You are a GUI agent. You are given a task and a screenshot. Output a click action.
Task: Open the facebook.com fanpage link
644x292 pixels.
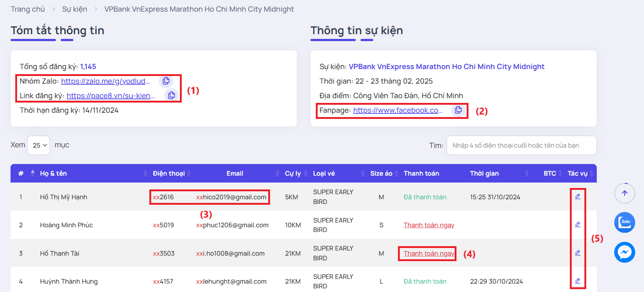pos(398,110)
